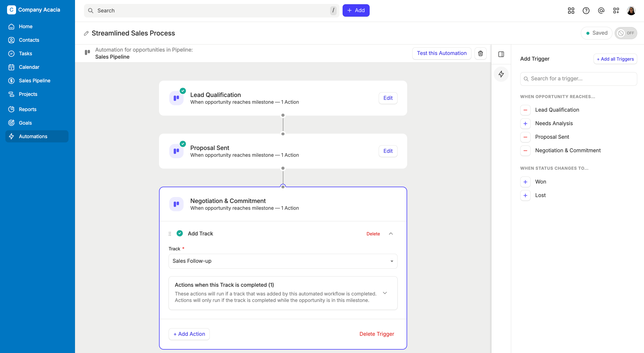The width and height of the screenshot is (644, 353).
Task: Focus the top Search field
Action: [x=211, y=11]
